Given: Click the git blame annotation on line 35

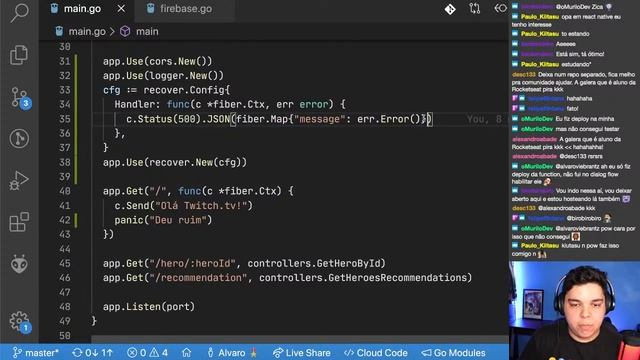Looking at the screenshot, I should coord(485,119).
